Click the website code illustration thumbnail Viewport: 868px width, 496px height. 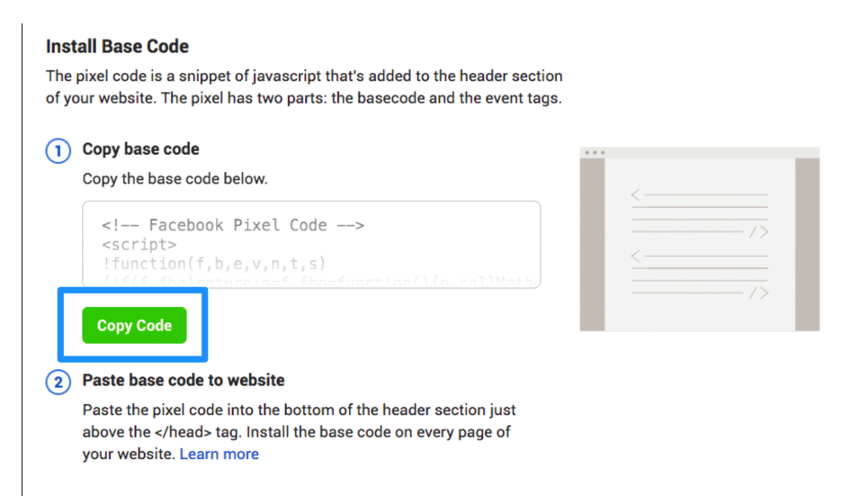pyautogui.click(x=700, y=239)
